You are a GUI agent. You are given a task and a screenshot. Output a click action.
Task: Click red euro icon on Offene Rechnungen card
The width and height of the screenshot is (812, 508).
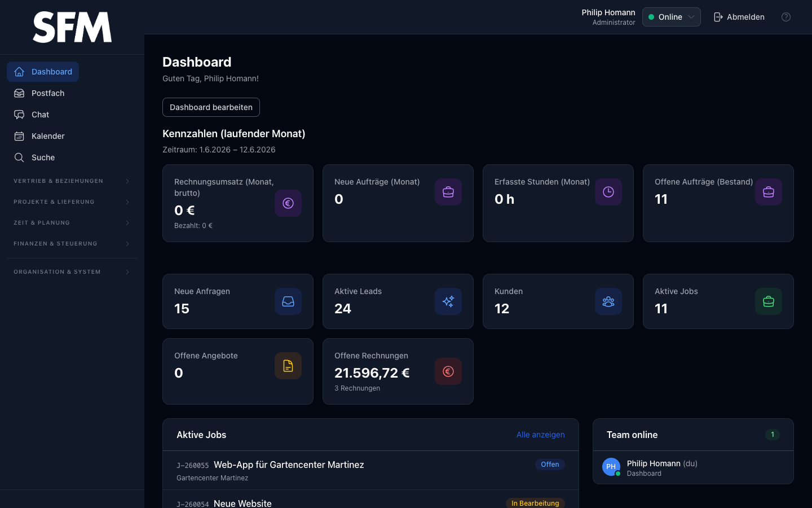[x=448, y=371]
